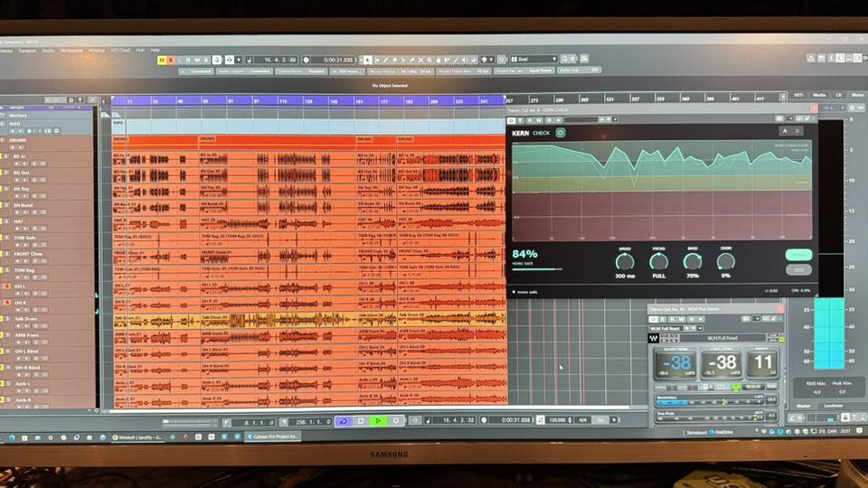Select the Range Selection tool
The height and width of the screenshot is (488, 868).
[x=378, y=60]
